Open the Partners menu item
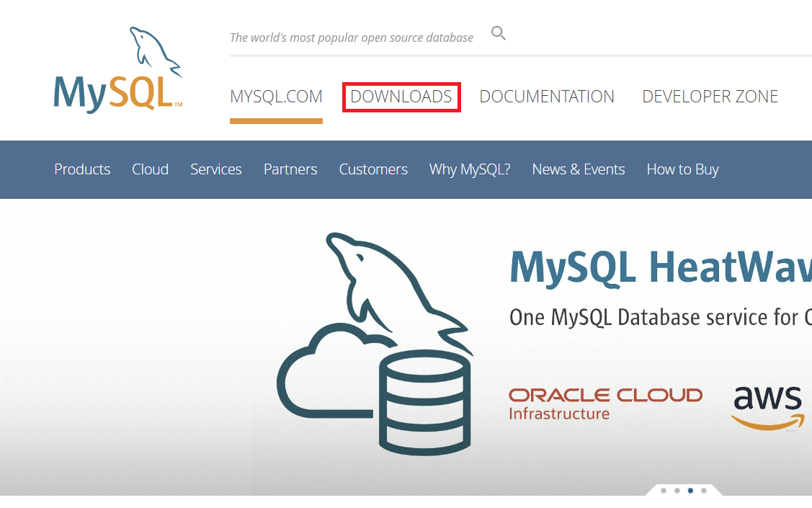 290,169
